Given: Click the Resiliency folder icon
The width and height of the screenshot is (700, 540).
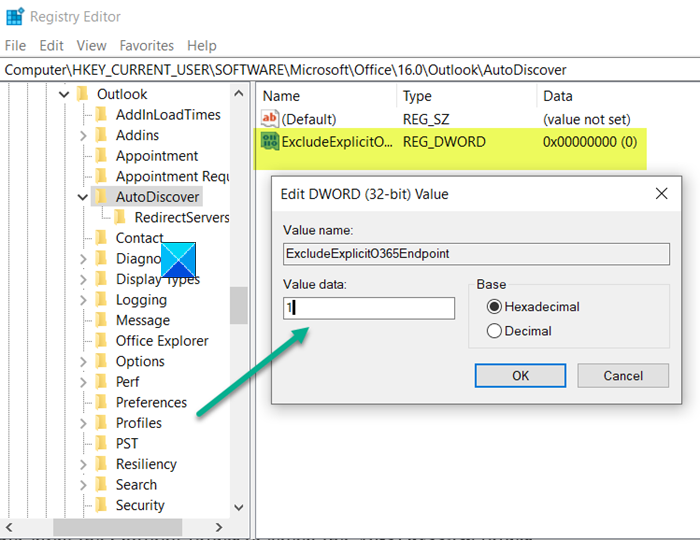Looking at the screenshot, I should click(102, 464).
